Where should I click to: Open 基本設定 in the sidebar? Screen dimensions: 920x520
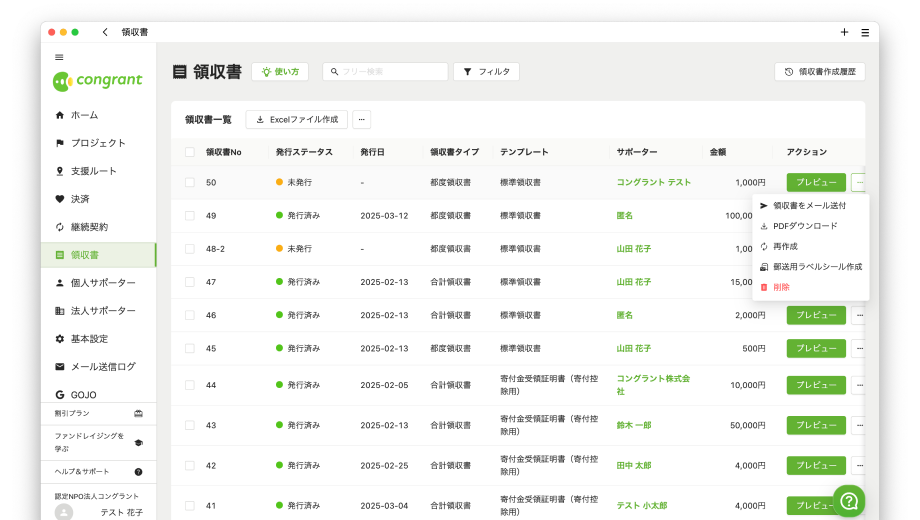point(98,339)
